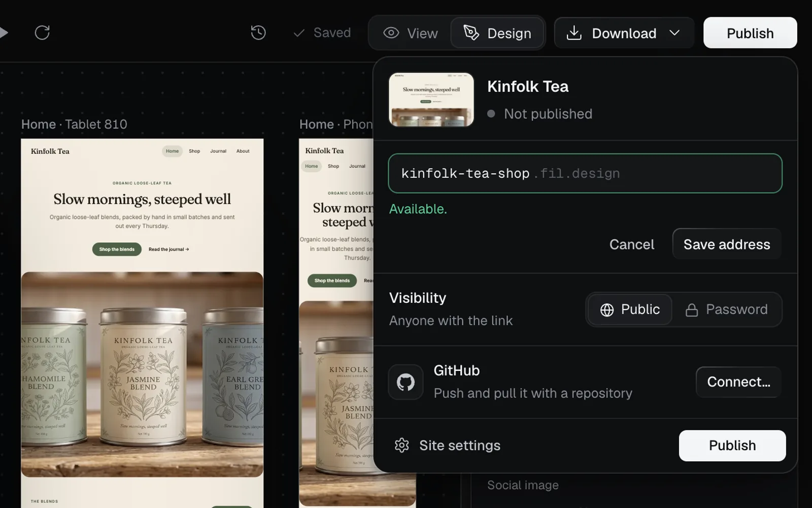Screen dimensions: 812x508
Task: Edit the kinfolk-tea-shop address field
Action: 585,173
